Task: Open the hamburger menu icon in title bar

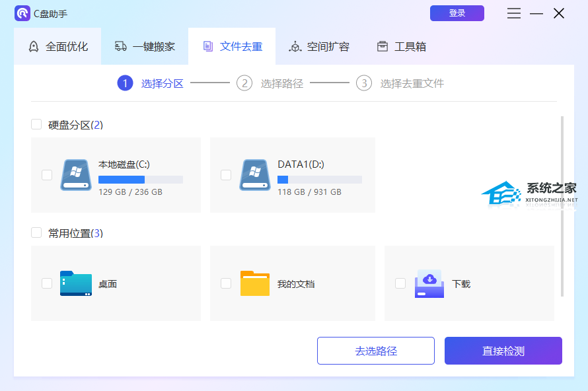Action: click(x=514, y=13)
